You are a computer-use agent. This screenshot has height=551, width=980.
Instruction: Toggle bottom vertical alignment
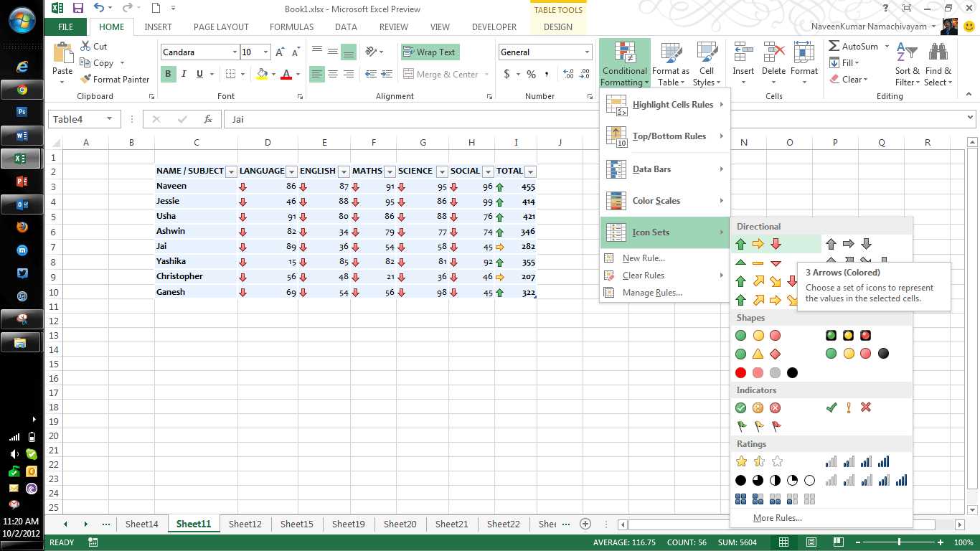point(349,52)
